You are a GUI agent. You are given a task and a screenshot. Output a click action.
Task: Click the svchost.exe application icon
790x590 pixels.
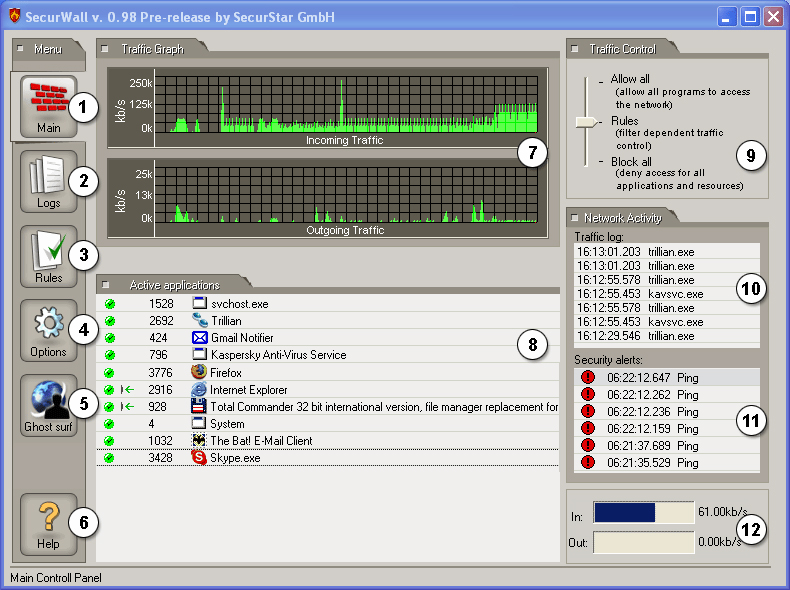click(x=200, y=303)
